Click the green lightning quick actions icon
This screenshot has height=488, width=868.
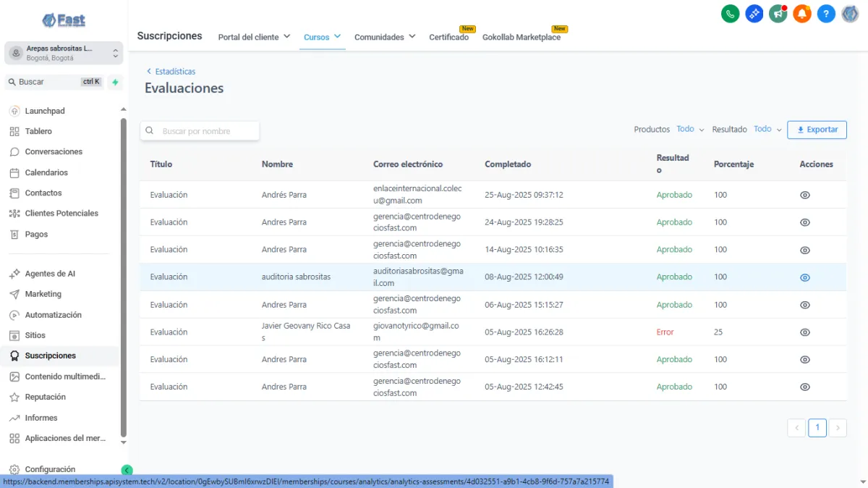pyautogui.click(x=115, y=82)
